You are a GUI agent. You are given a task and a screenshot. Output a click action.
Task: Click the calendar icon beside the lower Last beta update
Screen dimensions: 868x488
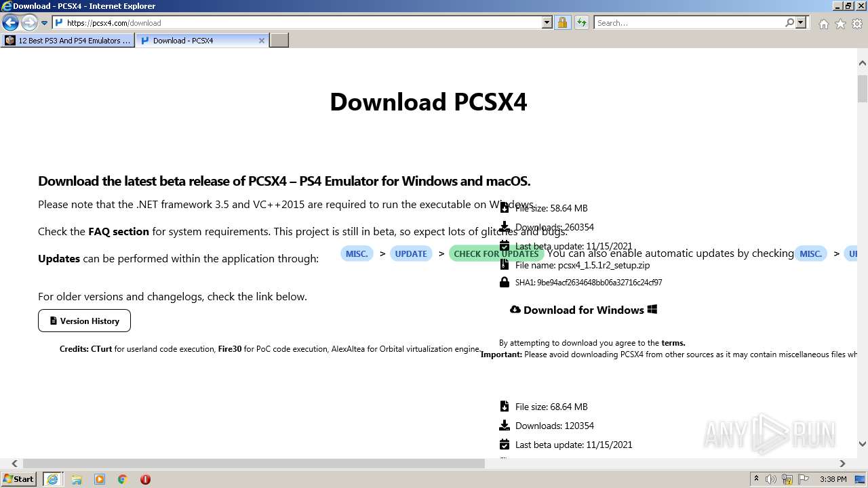(x=504, y=445)
